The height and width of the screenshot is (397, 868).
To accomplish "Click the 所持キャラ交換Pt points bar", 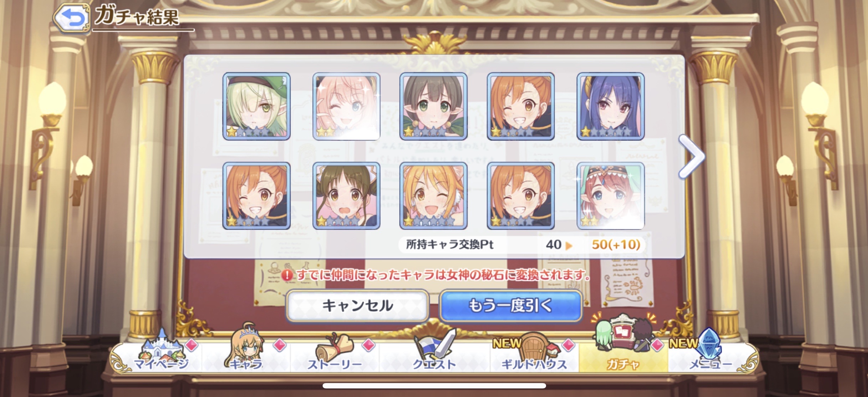I will click(522, 245).
